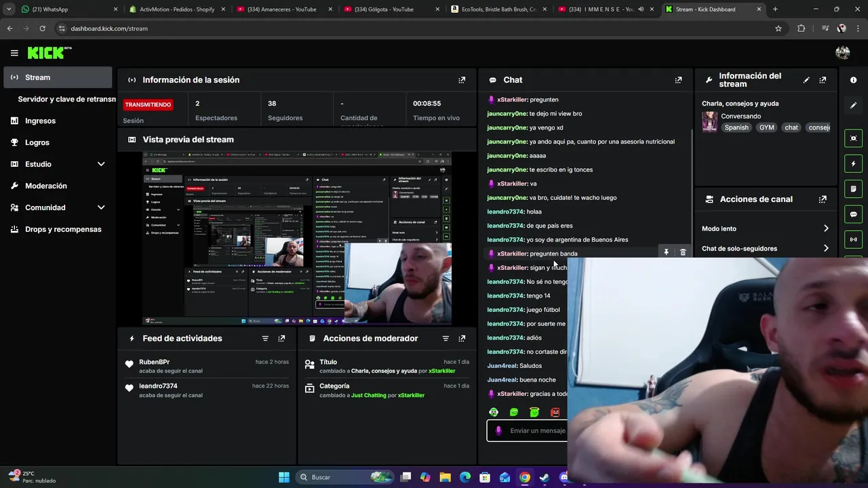The height and width of the screenshot is (488, 868).
Task: Open the browser tab search dropdown
Action: point(9,9)
